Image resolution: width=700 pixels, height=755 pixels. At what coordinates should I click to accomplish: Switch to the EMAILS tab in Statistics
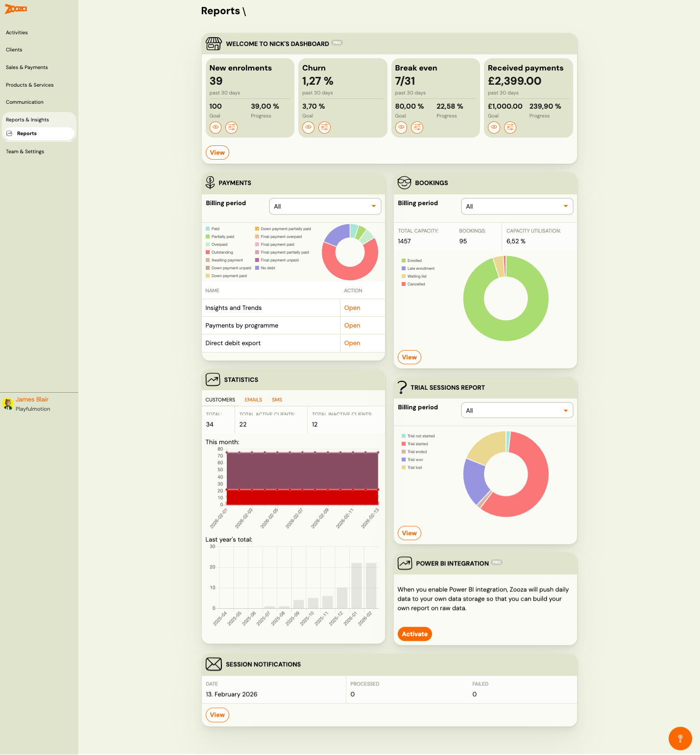(253, 400)
